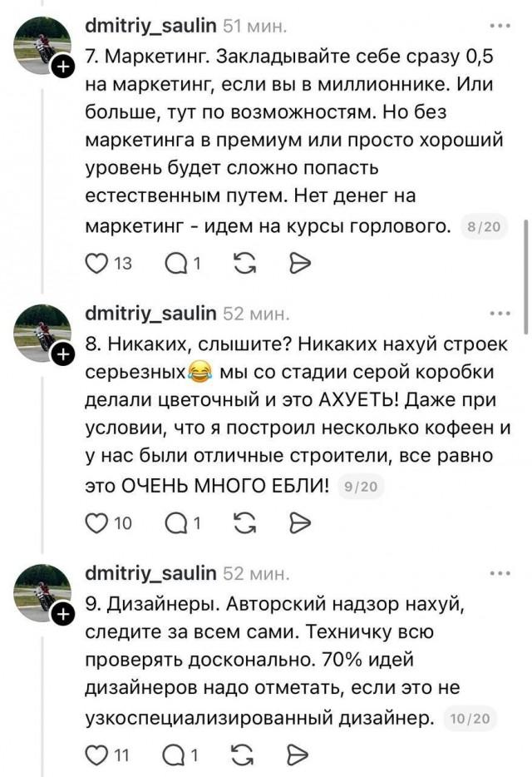Click the scrollbar on the right edge

tap(525, 275)
